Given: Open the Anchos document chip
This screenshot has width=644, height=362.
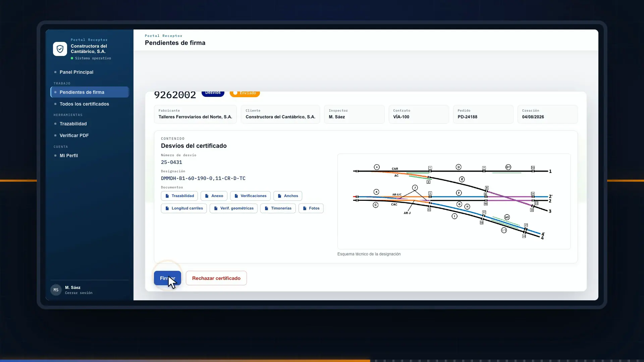Looking at the screenshot, I should [x=288, y=196].
